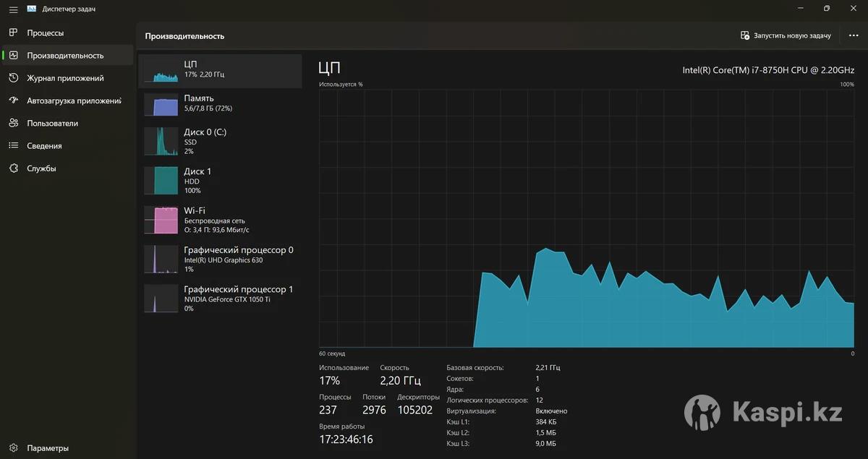The height and width of the screenshot is (459, 868).
Task: Select the Память thumbnail graph
Action: (x=161, y=105)
